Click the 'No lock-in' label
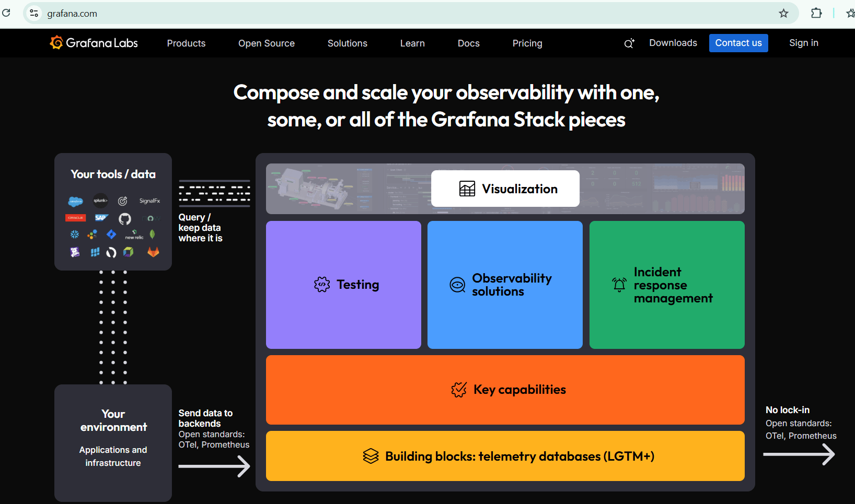The width and height of the screenshot is (855, 504). click(788, 410)
